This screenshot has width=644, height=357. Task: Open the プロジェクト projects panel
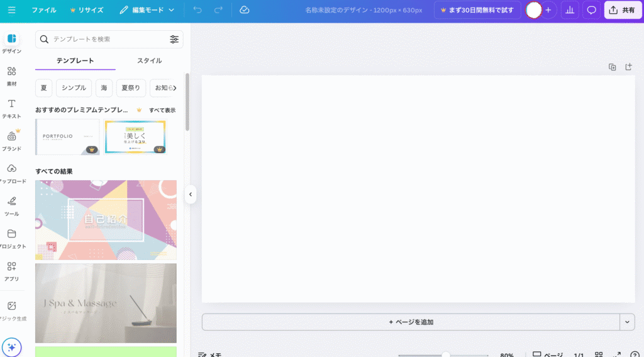coord(11,239)
